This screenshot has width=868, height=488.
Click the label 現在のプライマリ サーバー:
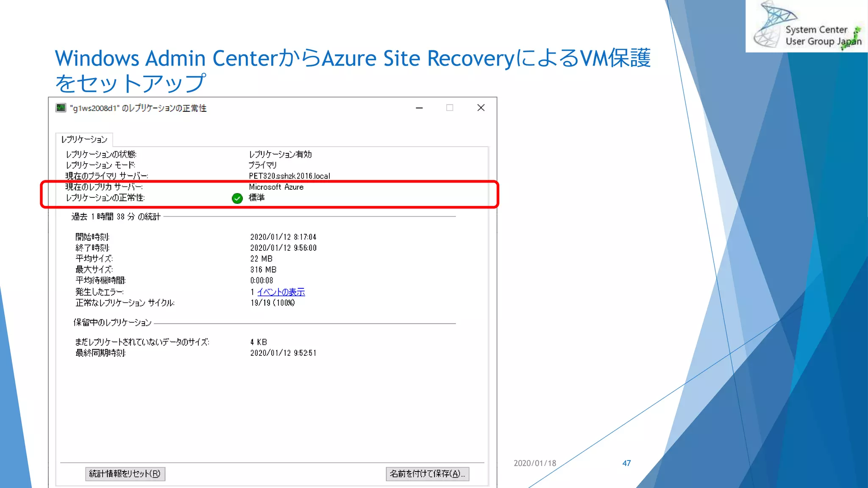click(107, 176)
